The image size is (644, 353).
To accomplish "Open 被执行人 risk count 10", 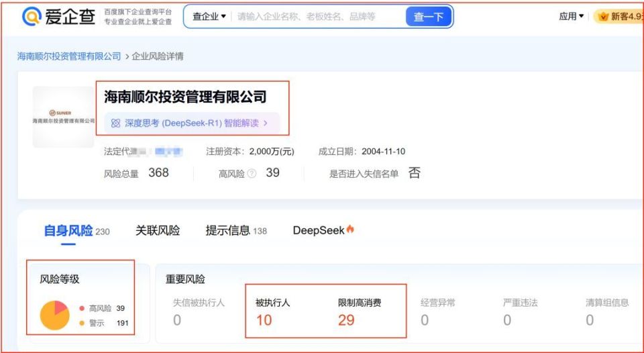I will (264, 319).
